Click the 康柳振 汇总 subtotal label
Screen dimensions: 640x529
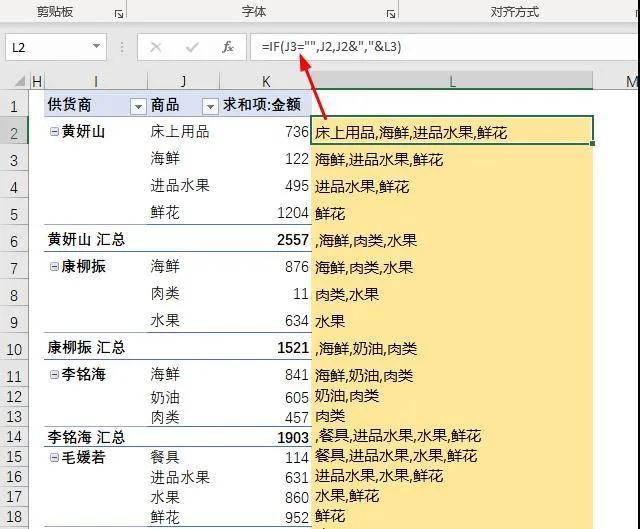pyautogui.click(x=86, y=347)
